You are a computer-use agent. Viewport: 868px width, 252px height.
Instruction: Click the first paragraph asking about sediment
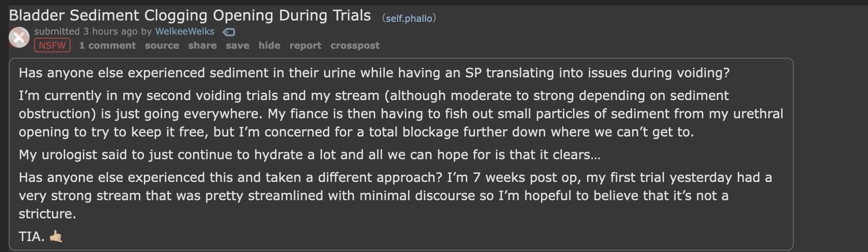tap(373, 73)
